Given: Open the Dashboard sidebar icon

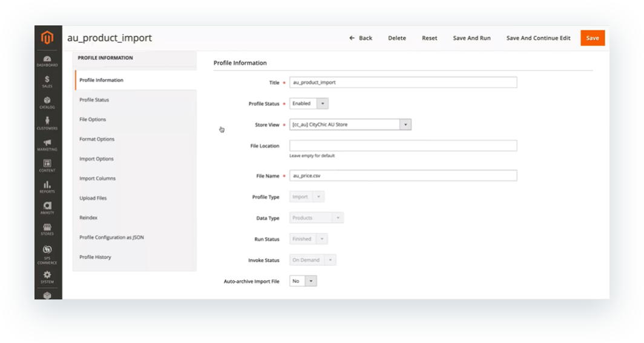Looking at the screenshot, I should click(x=47, y=60).
